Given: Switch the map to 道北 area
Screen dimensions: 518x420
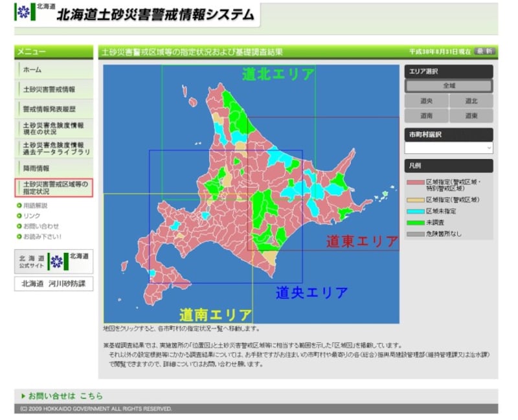Looking at the screenshot, I should pos(471,101).
